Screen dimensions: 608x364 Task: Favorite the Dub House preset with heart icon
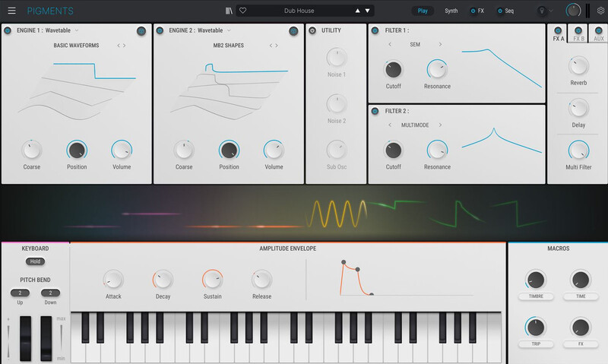[242, 11]
